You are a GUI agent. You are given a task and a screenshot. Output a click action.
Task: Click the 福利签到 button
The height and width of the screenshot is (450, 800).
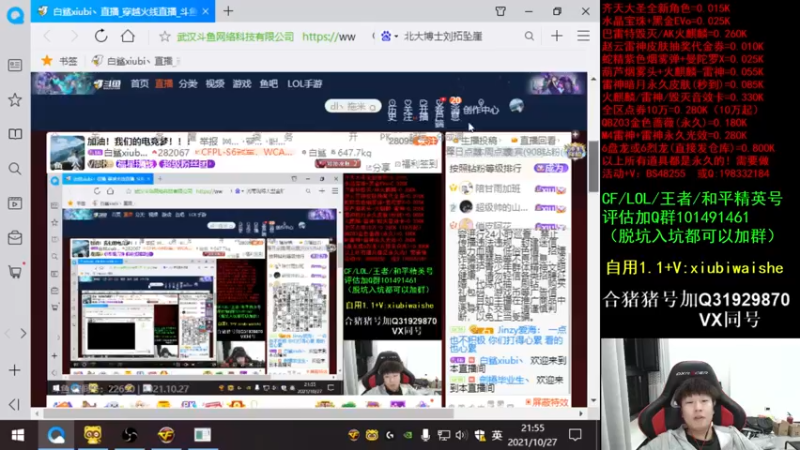click(419, 165)
